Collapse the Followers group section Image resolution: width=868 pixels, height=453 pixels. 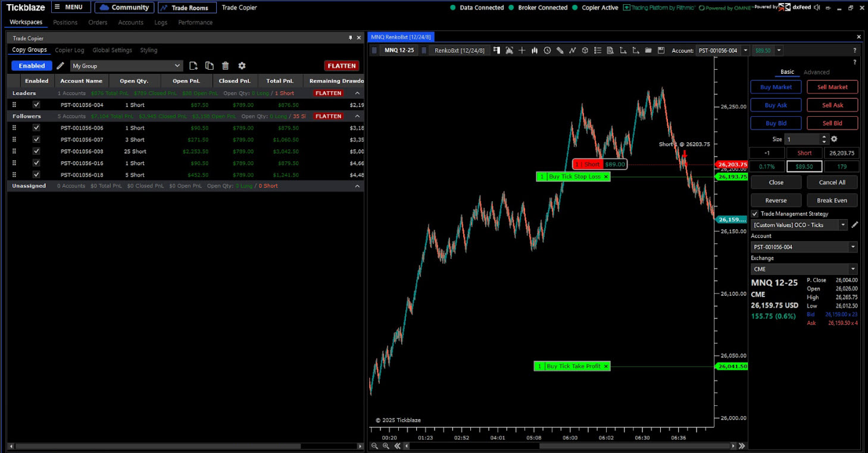point(357,117)
